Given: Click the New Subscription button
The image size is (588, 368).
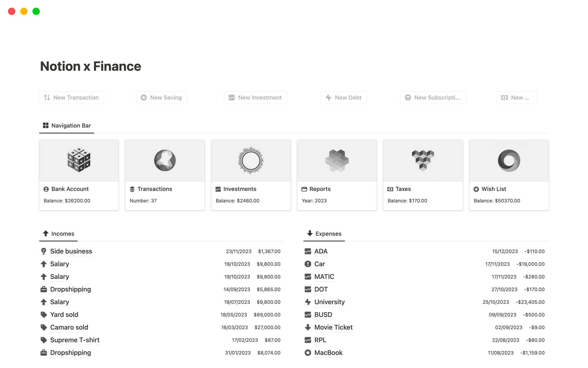Looking at the screenshot, I should pyautogui.click(x=433, y=98).
